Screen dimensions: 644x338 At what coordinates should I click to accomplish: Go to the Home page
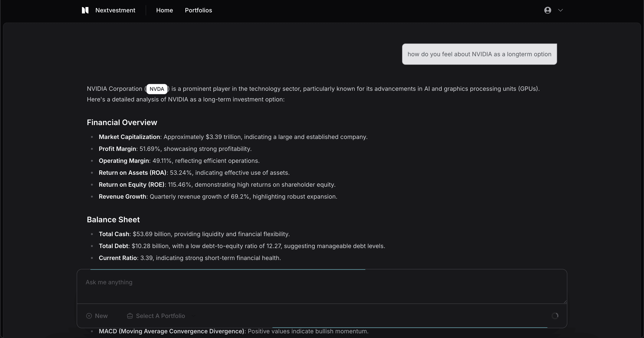(x=164, y=10)
